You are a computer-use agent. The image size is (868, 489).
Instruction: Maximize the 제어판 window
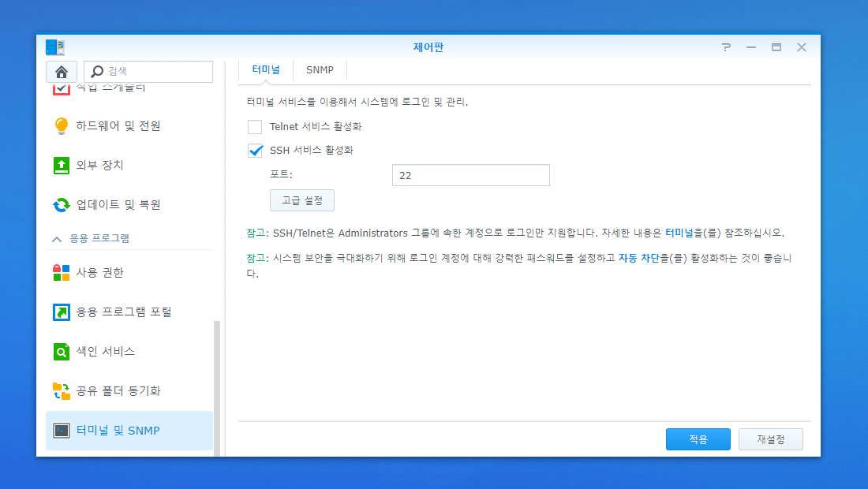(776, 47)
